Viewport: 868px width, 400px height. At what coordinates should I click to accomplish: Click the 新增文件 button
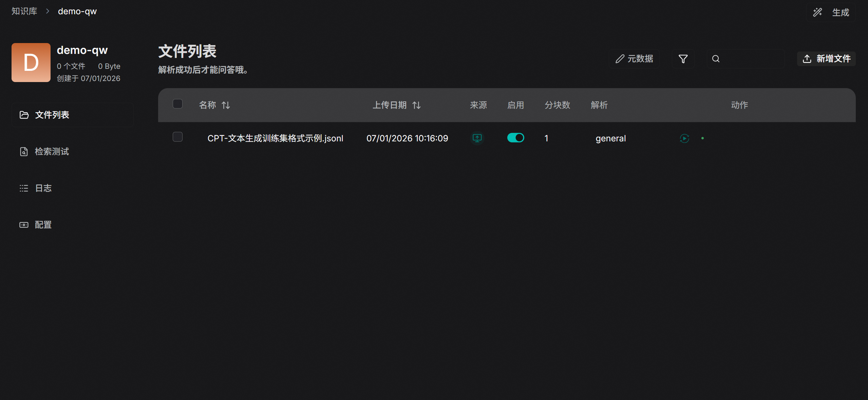click(x=826, y=59)
